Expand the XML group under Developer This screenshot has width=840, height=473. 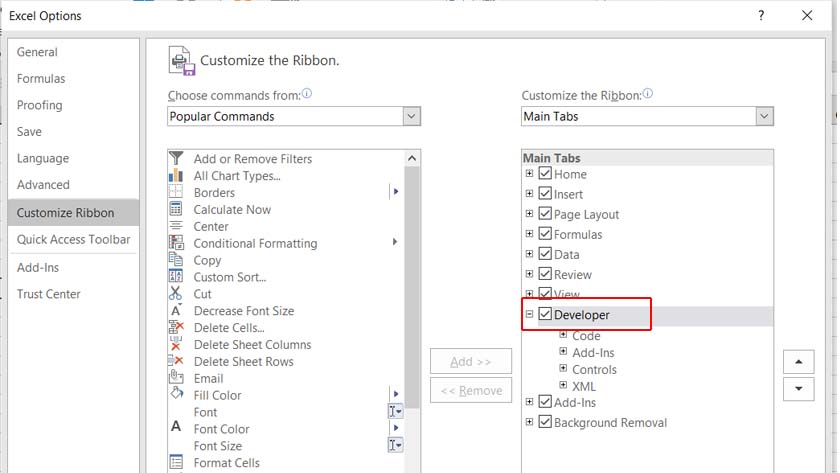(563, 385)
